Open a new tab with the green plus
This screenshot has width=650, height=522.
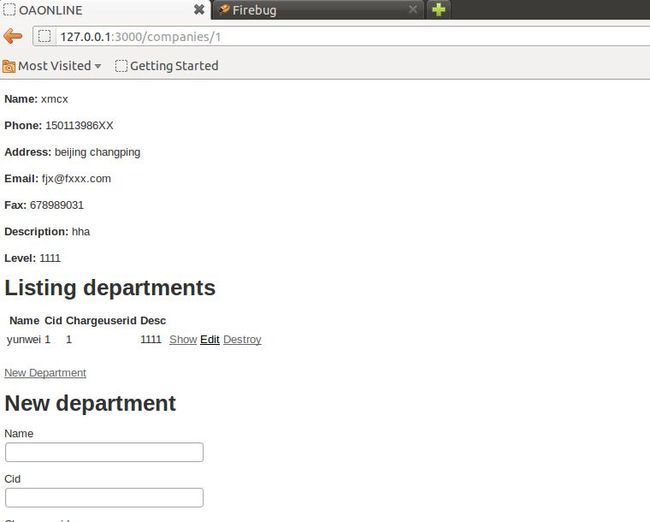pyautogui.click(x=439, y=9)
